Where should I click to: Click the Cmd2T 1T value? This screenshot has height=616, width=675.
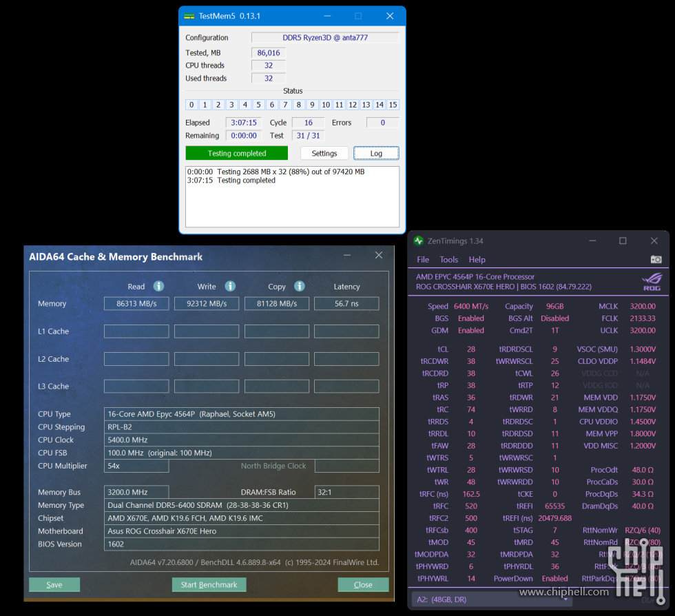tap(555, 331)
